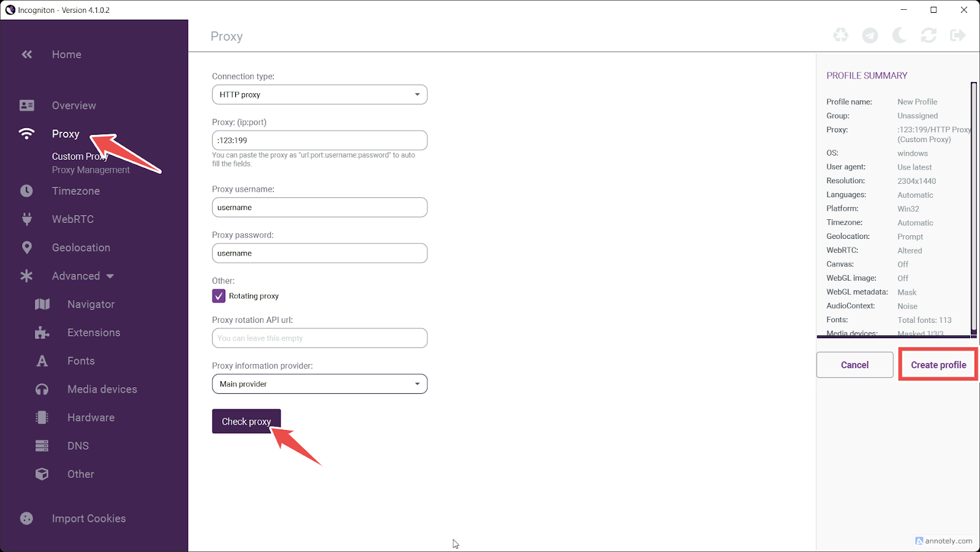
Task: Click the Overview card icon
Action: [27, 105]
